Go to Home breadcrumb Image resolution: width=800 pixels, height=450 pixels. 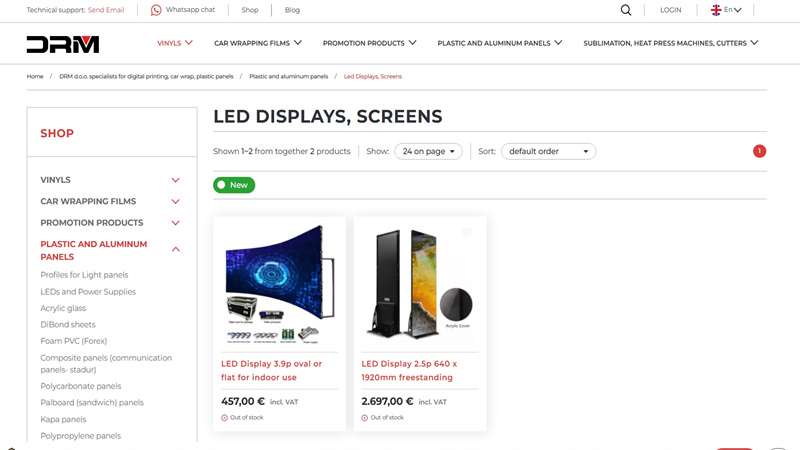[x=35, y=76]
